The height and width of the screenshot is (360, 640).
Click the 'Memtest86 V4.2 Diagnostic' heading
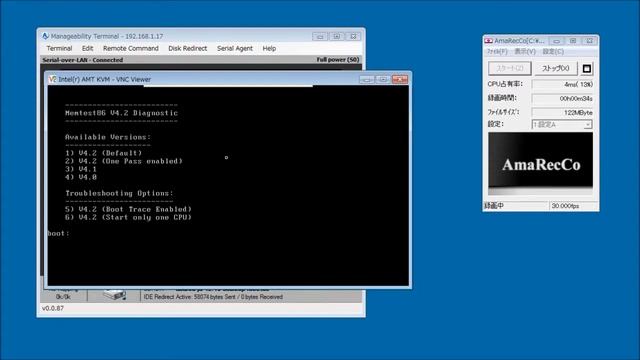122,113
